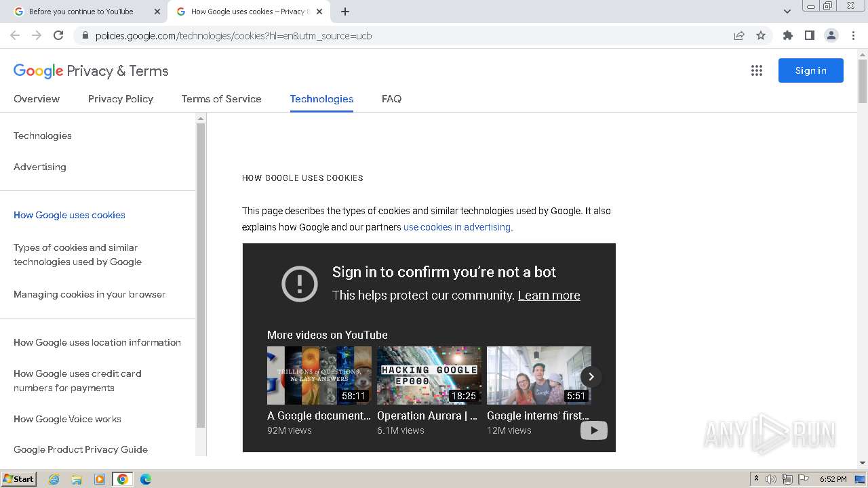Reload the current page
Image resolution: width=868 pixels, height=488 pixels.
point(58,35)
